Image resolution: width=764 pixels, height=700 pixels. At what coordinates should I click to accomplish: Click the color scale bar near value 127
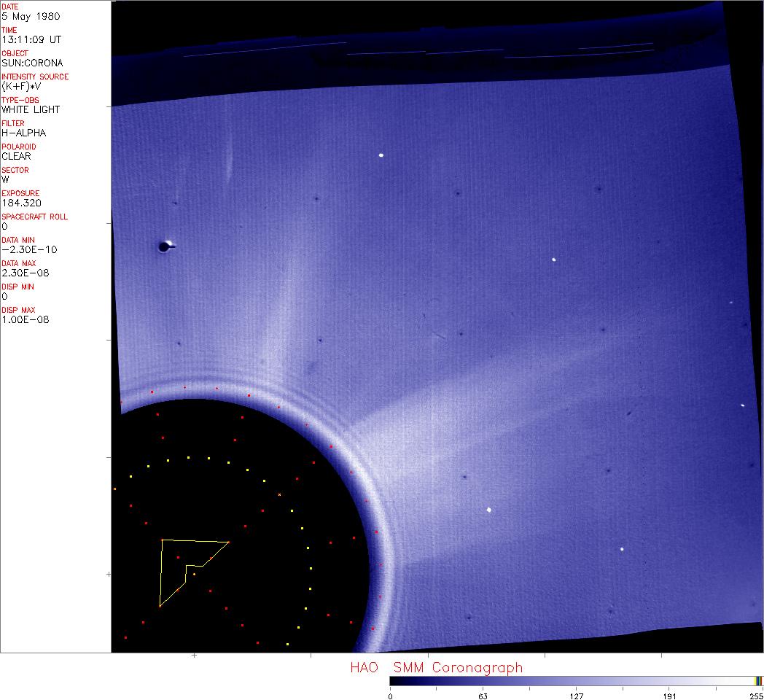click(x=576, y=680)
